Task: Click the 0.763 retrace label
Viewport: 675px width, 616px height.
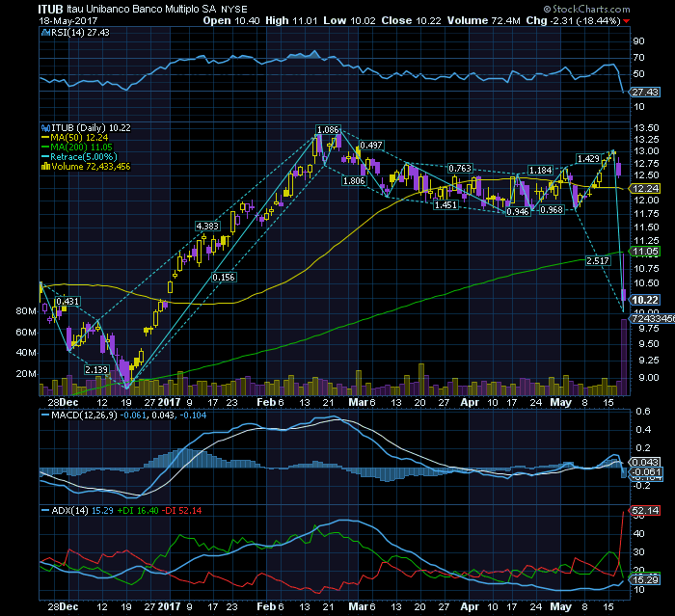Action: [x=460, y=169]
